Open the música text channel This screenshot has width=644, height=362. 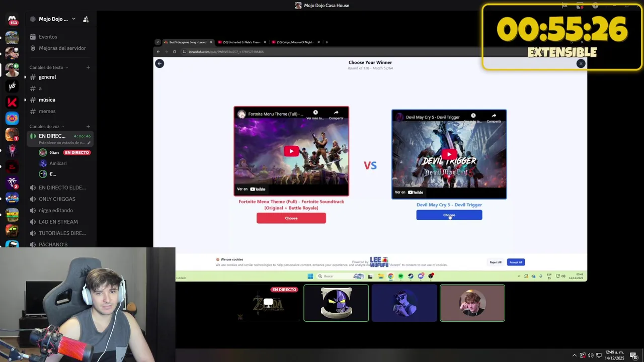click(x=47, y=100)
